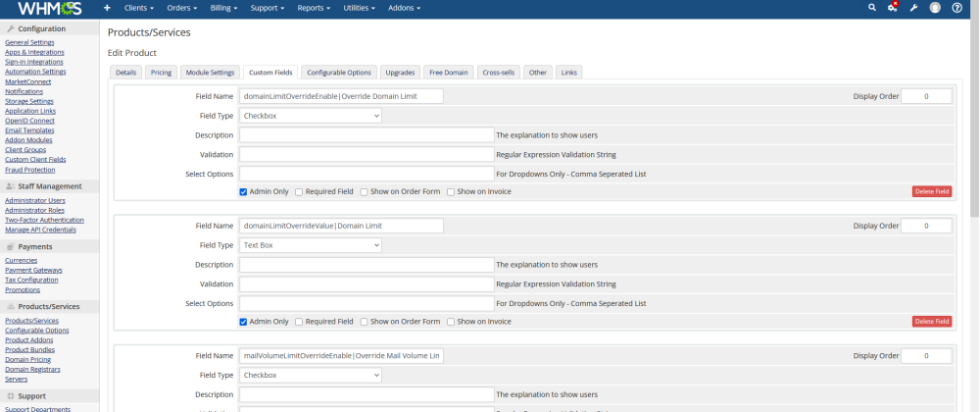
Task: Switch to the Pricing tab
Action: (x=162, y=73)
